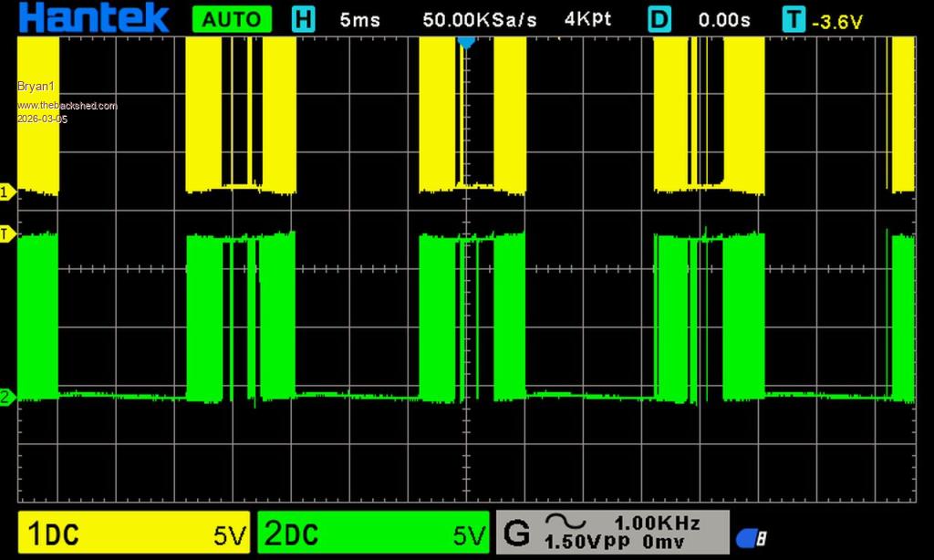This screenshot has width=934, height=560.
Task: Toggle channel 1 via the yellow 1DC box
Action: click(x=135, y=534)
